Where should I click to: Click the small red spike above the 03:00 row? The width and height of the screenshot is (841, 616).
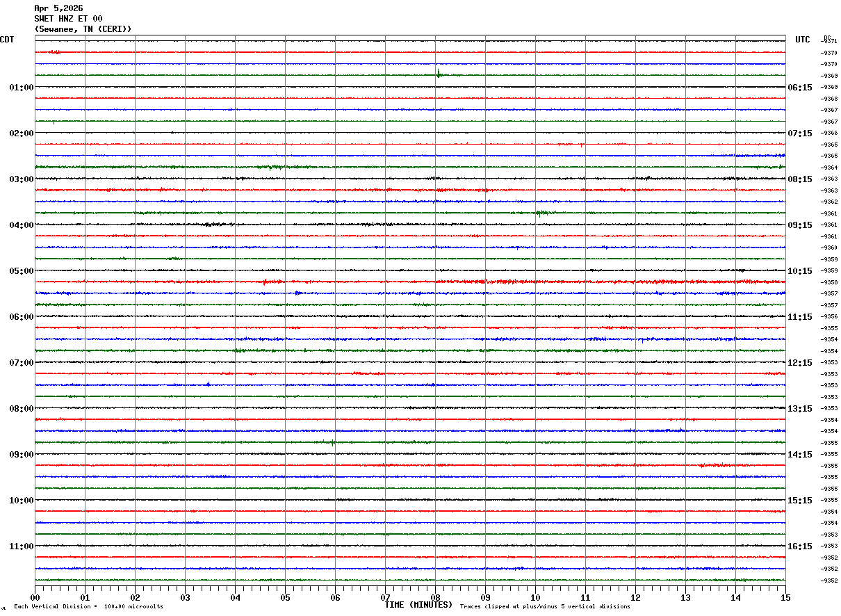(581, 145)
